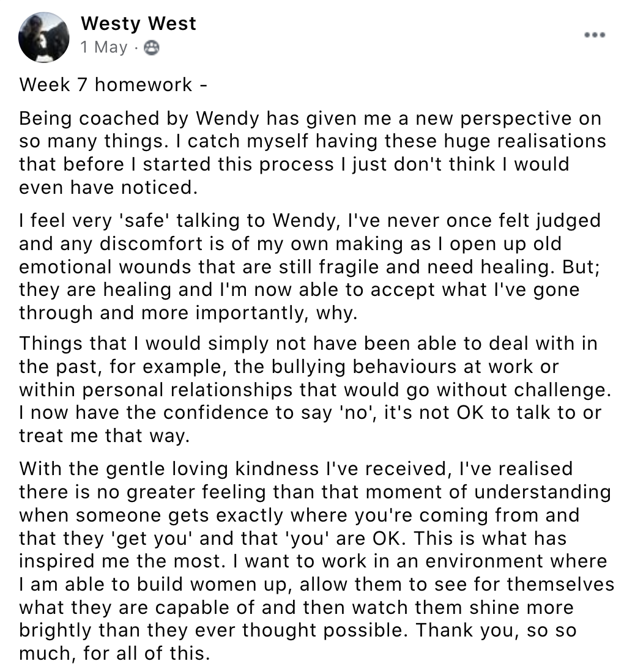
Task: Open Westy West's profile picture
Action: coord(43,38)
